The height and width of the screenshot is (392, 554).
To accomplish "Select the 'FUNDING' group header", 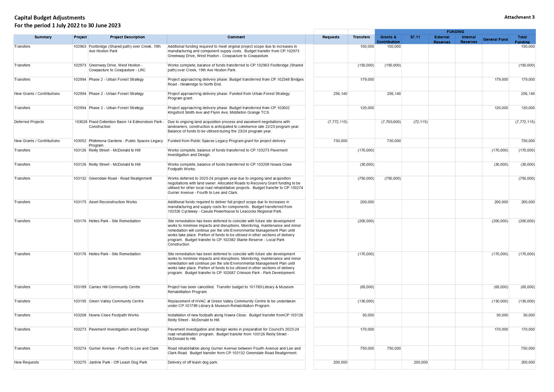I will point(455,32).
